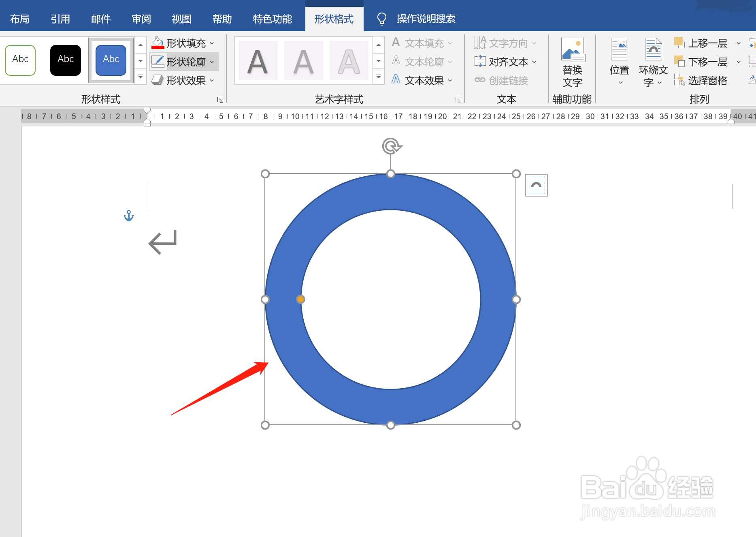Click the first-line indent marker on ruler
This screenshot has width=756, height=537.
click(147, 111)
